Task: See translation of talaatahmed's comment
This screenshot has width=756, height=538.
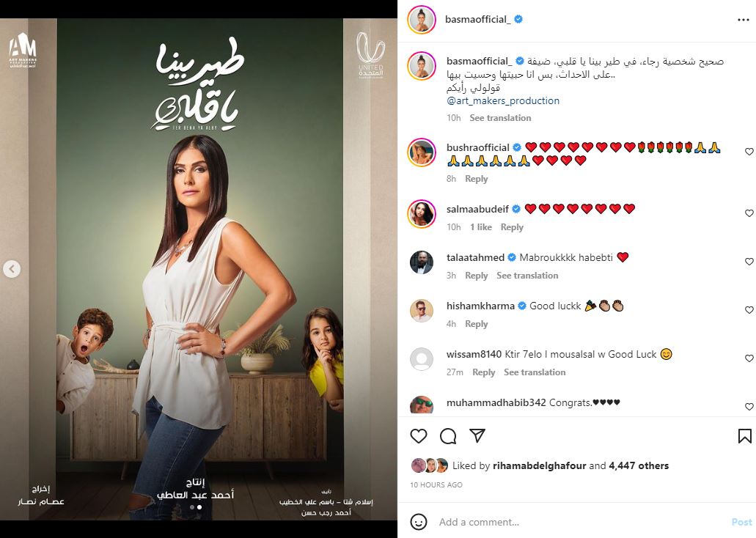Action: (527, 276)
